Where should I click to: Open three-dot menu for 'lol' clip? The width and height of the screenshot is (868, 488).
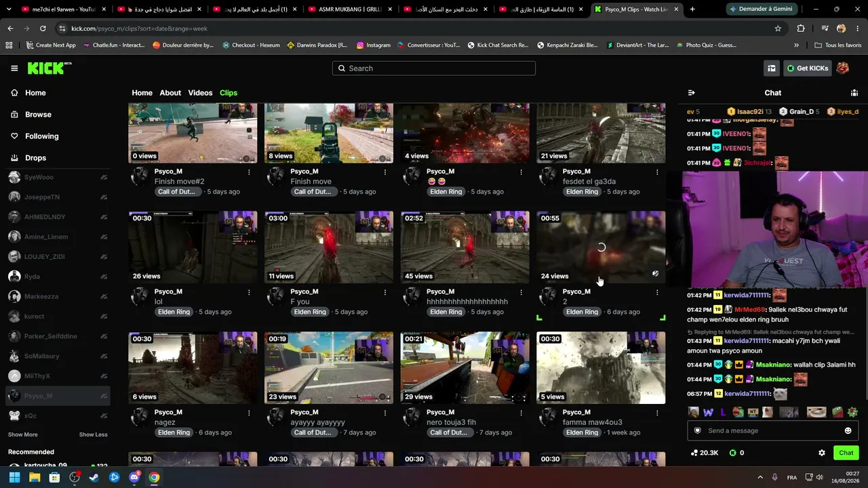(249, 292)
